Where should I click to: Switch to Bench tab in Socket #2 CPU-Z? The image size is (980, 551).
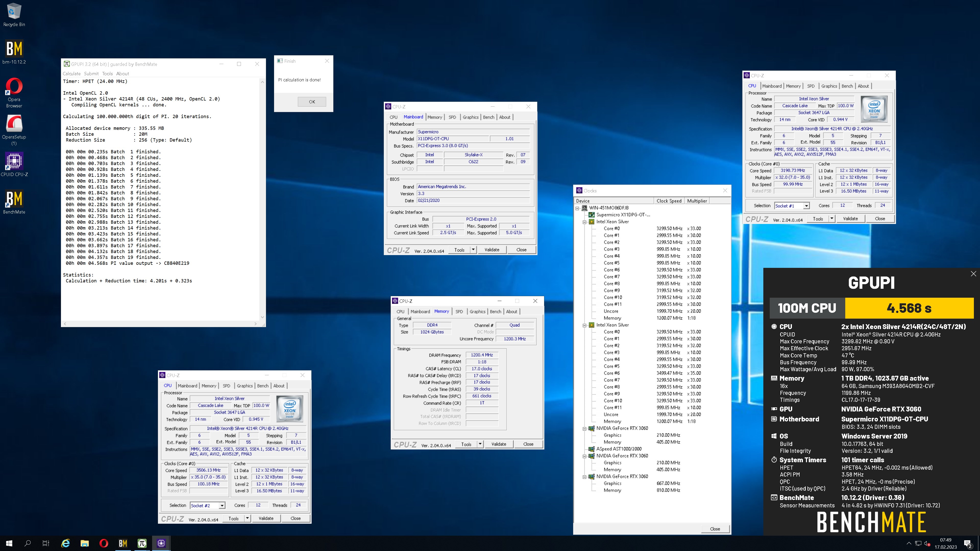click(263, 386)
